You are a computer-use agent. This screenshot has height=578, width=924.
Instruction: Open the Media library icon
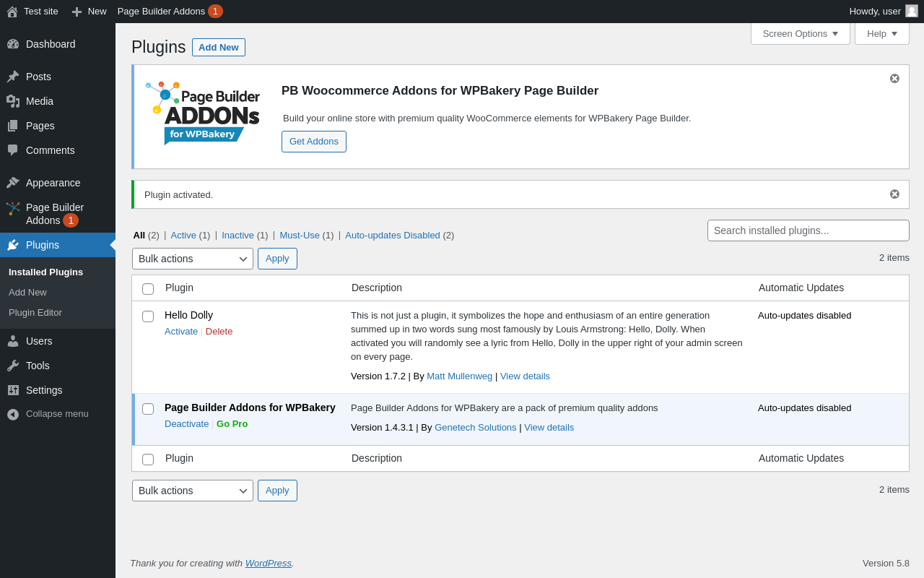point(13,101)
